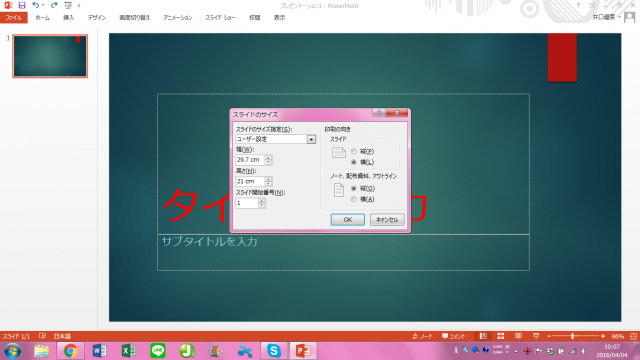Viewport: 640px width, 360px height.
Task: Select landscape radio button for slides
Action: coord(354,162)
